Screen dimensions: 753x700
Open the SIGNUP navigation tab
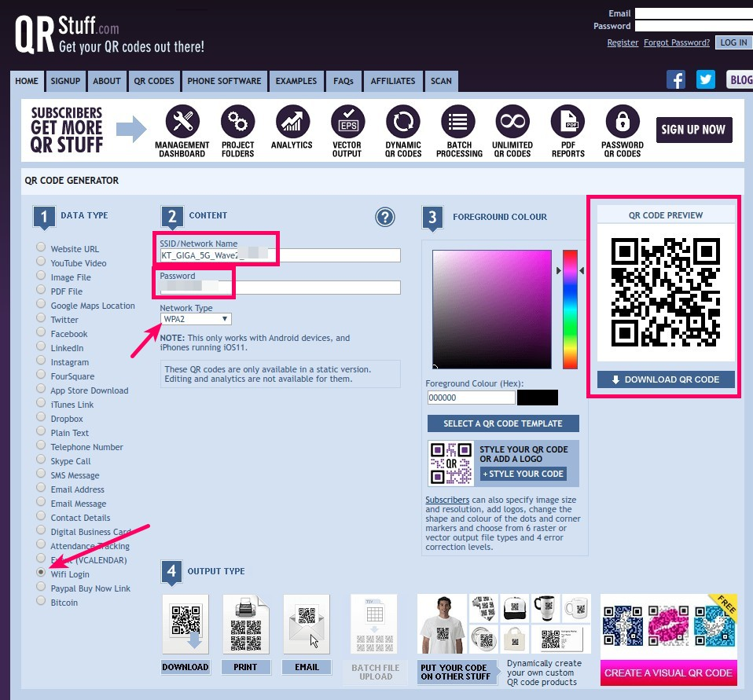[x=66, y=81]
